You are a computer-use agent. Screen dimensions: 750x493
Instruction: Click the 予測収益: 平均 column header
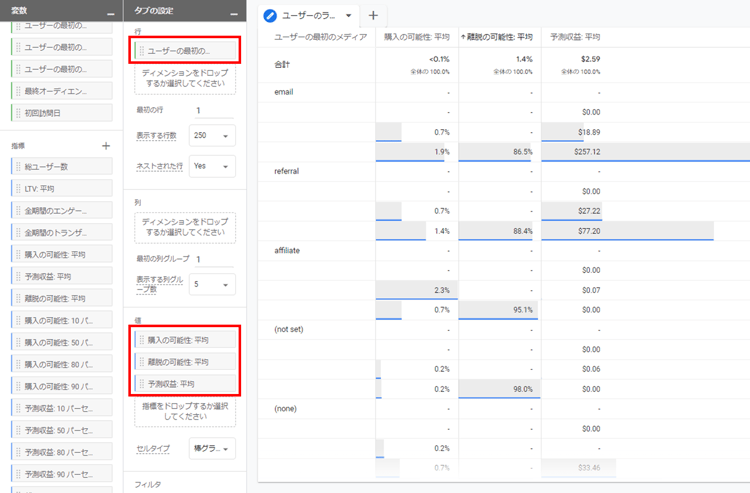(x=574, y=37)
